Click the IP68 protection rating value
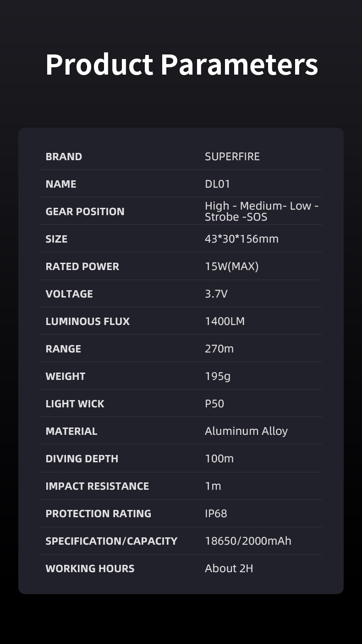Screen dimensions: 362x644 [x=216, y=514]
